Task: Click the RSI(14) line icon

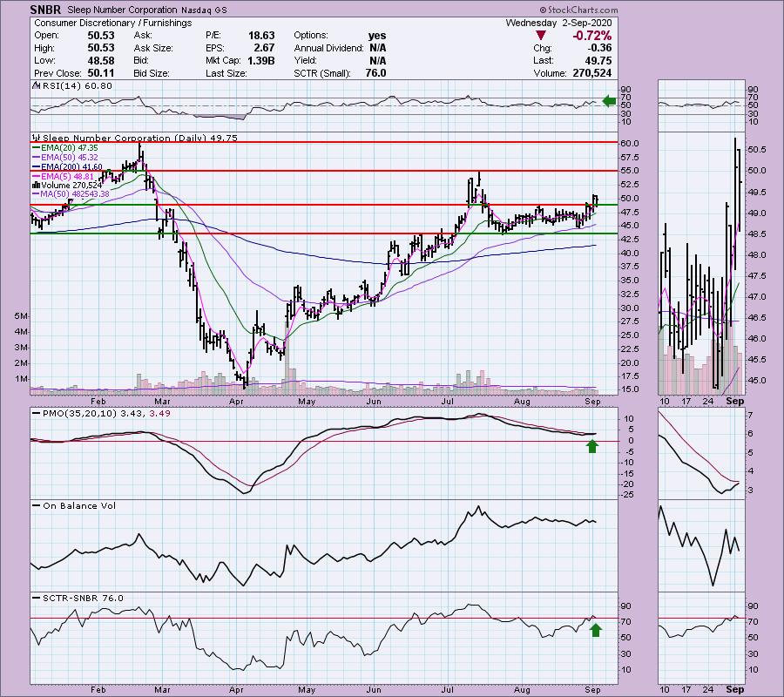Action: 37,85
